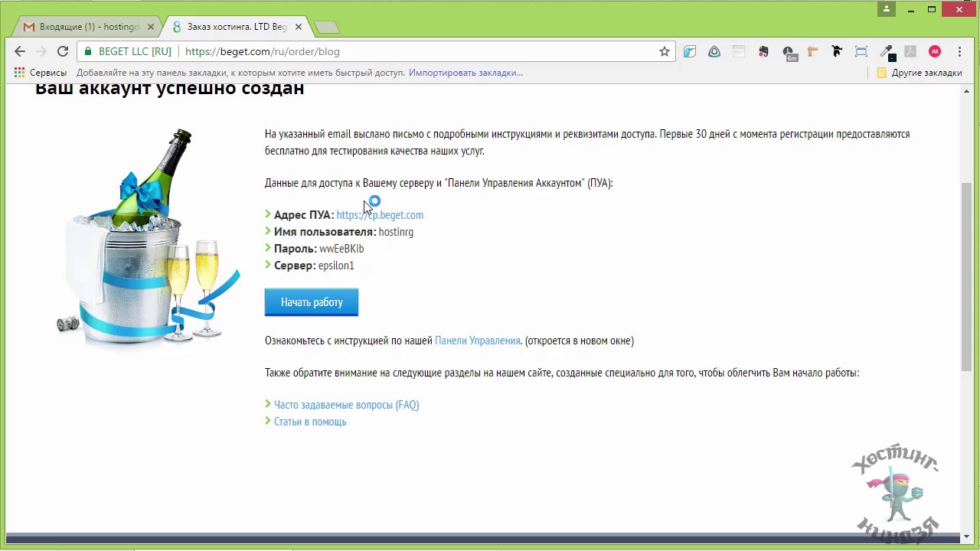The image size is (980, 551).
Task: Click the BEGET LLC [RU] certificate label
Action: (135, 51)
